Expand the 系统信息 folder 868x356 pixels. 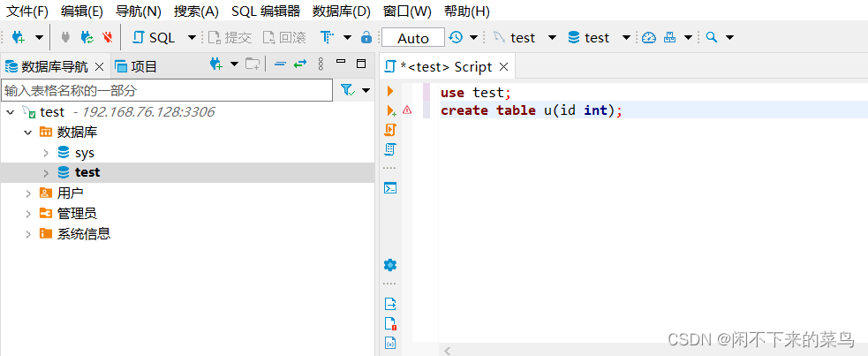click(x=27, y=233)
